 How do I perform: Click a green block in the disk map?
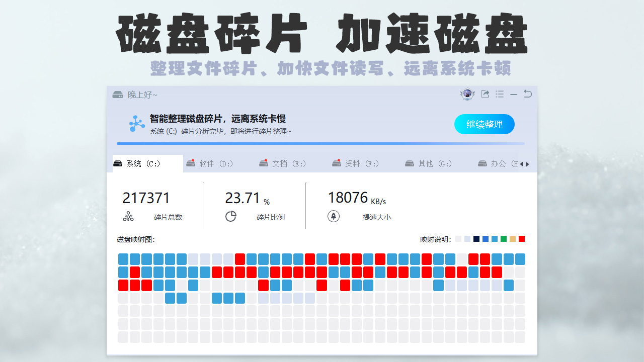(504, 239)
